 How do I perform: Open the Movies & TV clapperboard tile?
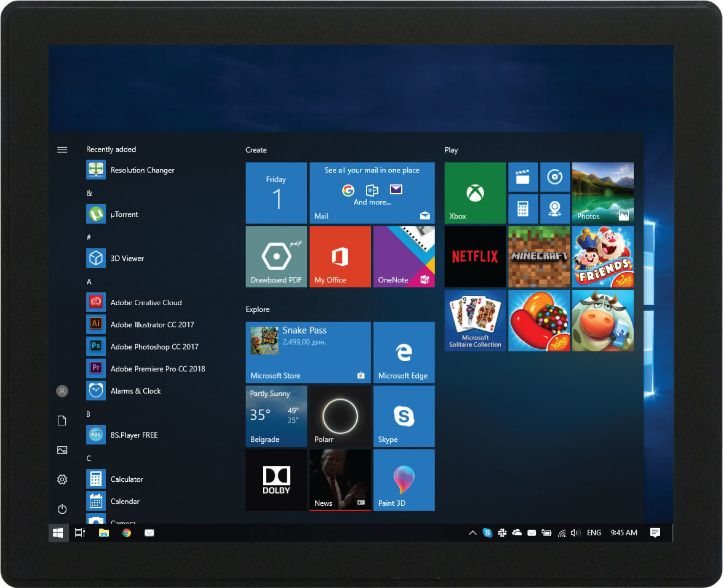pyautogui.click(x=523, y=177)
